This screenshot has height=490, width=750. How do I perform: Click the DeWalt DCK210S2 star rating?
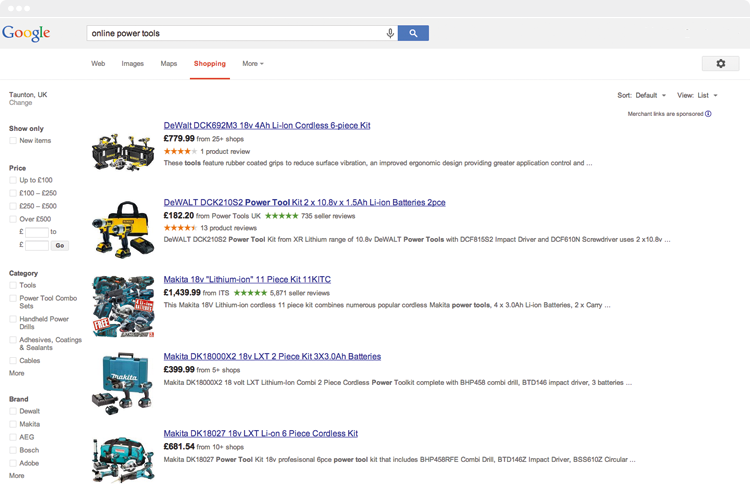tap(180, 228)
